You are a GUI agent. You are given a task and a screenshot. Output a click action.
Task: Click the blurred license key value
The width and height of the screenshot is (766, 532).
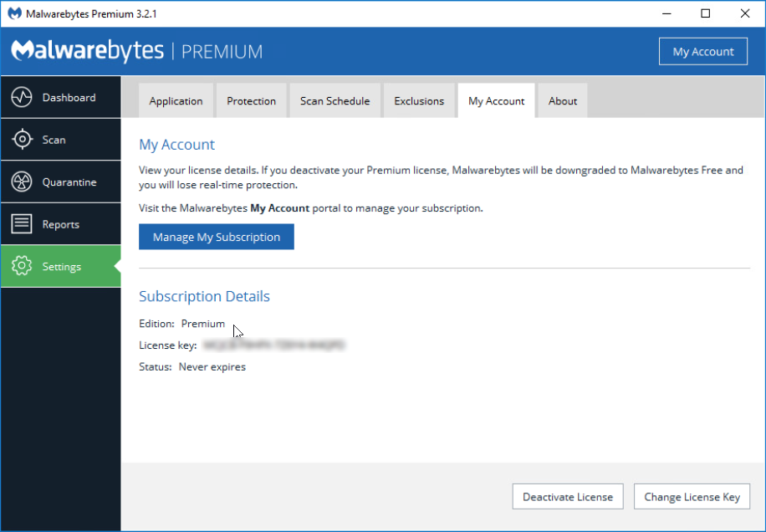click(x=273, y=345)
